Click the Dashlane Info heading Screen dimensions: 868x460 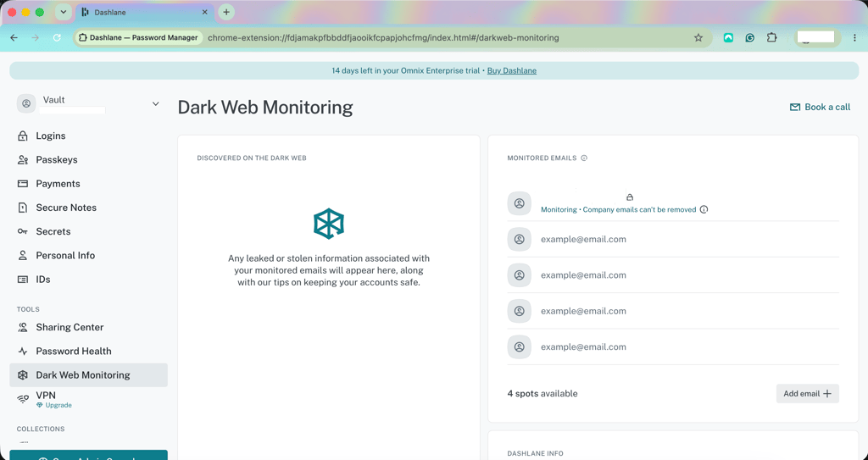click(x=536, y=453)
